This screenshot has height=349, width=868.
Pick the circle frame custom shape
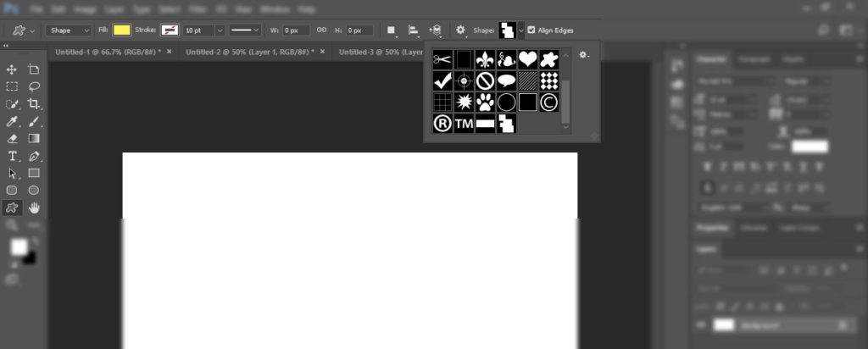tap(507, 102)
